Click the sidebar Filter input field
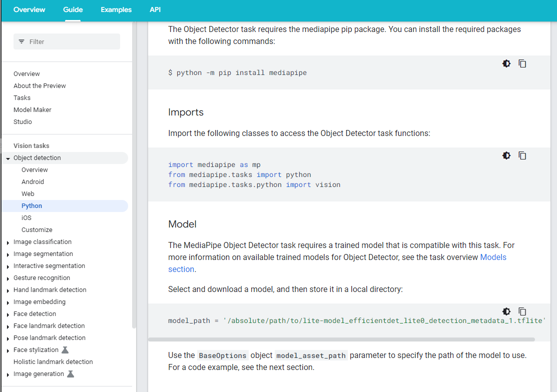The width and height of the screenshot is (557, 392). [70, 41]
